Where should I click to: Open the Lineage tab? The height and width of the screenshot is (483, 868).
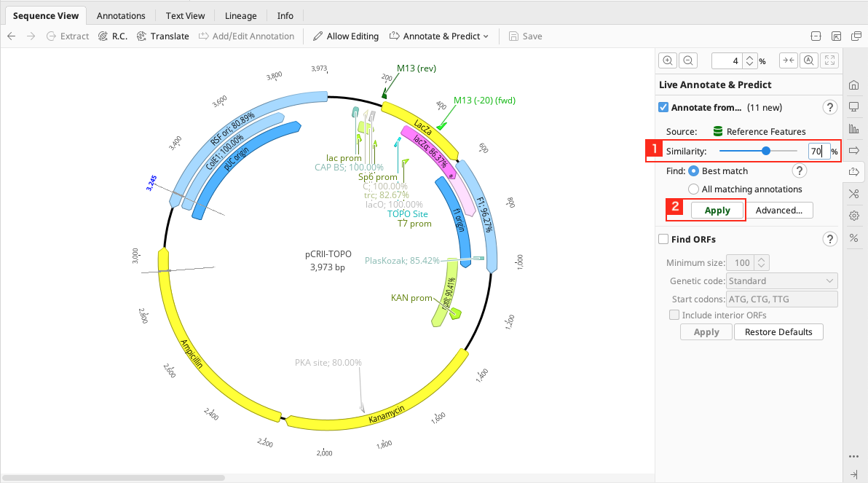click(x=240, y=15)
